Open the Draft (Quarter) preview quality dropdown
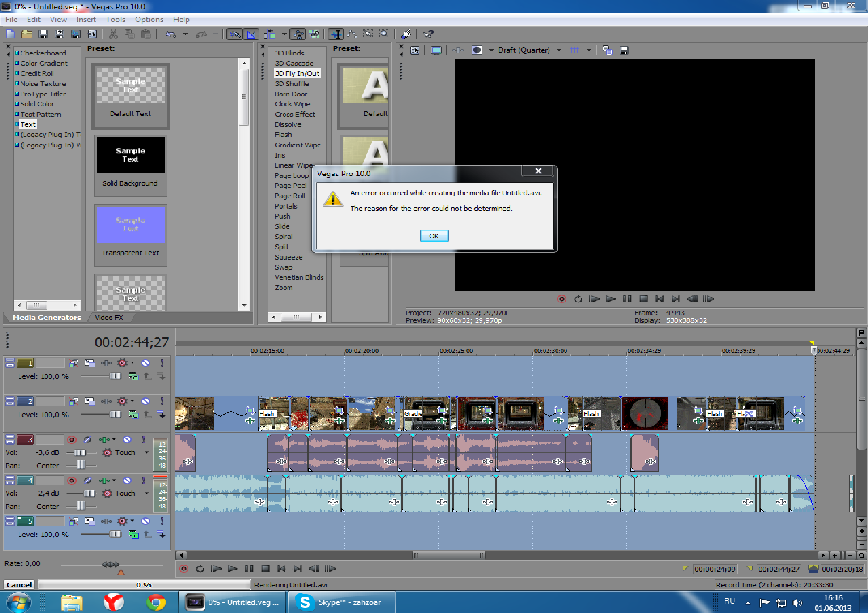The width and height of the screenshot is (868, 613). point(559,50)
